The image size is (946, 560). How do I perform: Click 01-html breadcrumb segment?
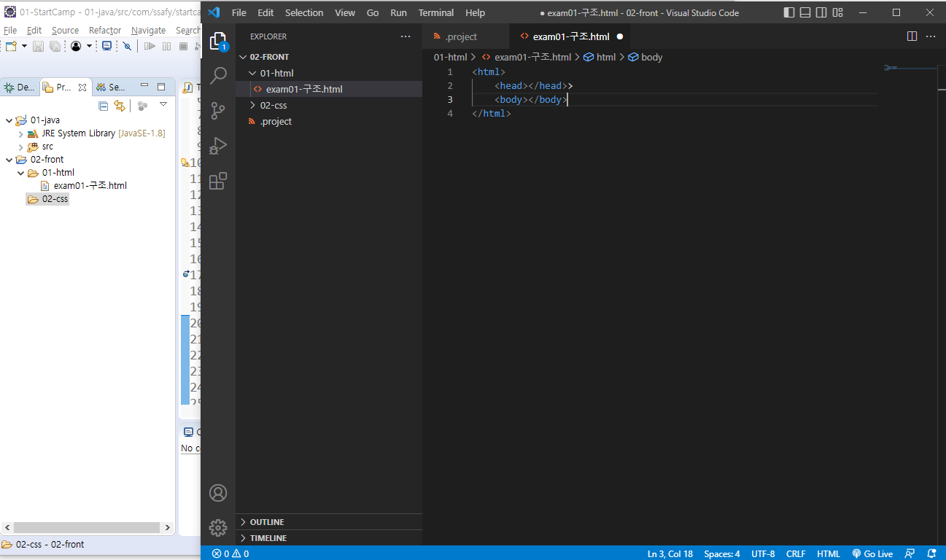pos(450,57)
